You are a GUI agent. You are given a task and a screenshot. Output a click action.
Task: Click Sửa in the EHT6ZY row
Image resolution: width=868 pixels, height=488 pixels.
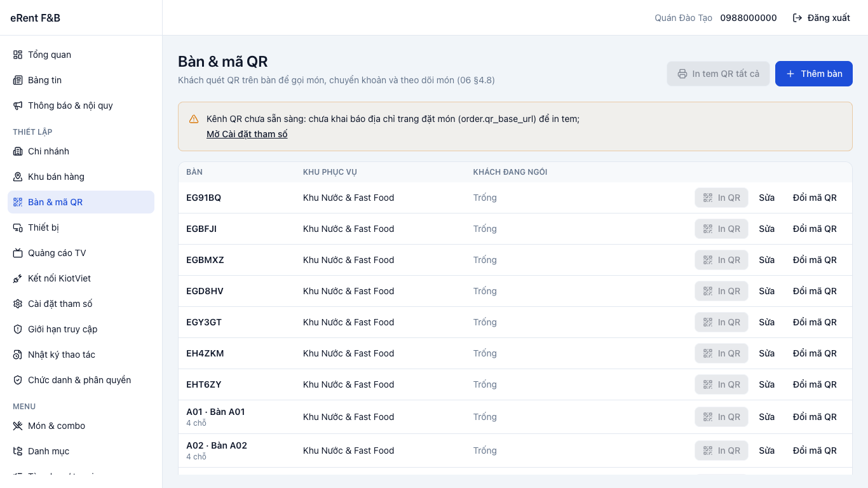767,384
